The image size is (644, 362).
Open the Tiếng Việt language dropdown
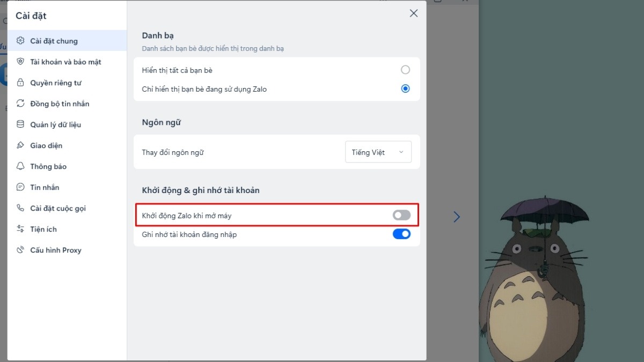coord(378,152)
